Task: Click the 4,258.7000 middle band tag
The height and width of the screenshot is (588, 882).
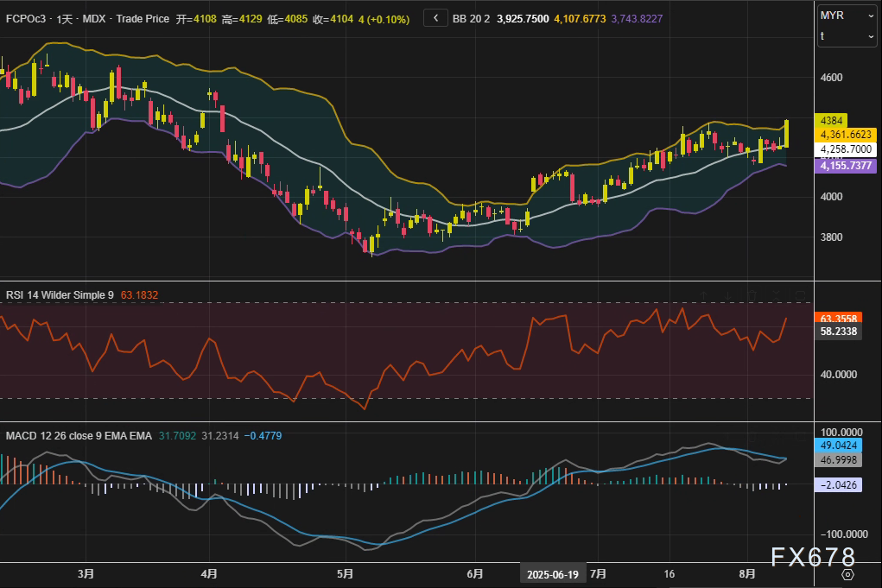Action: (845, 149)
